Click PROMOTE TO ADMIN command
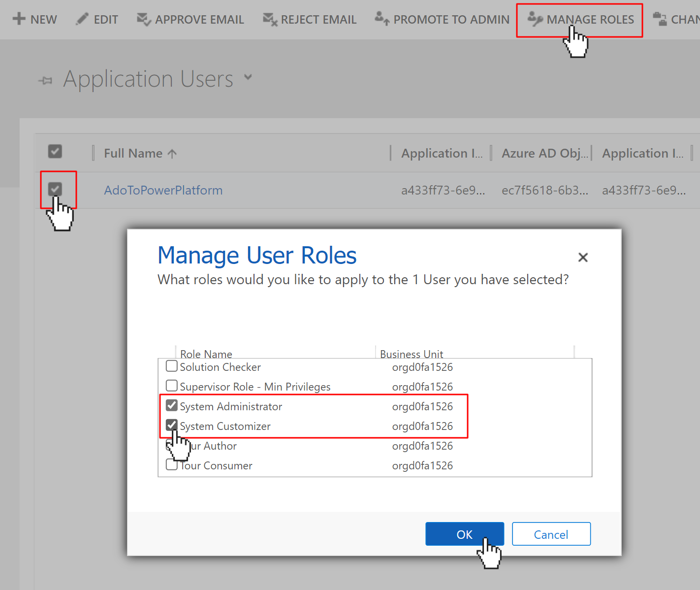Image resolution: width=700 pixels, height=590 pixels. (x=451, y=20)
